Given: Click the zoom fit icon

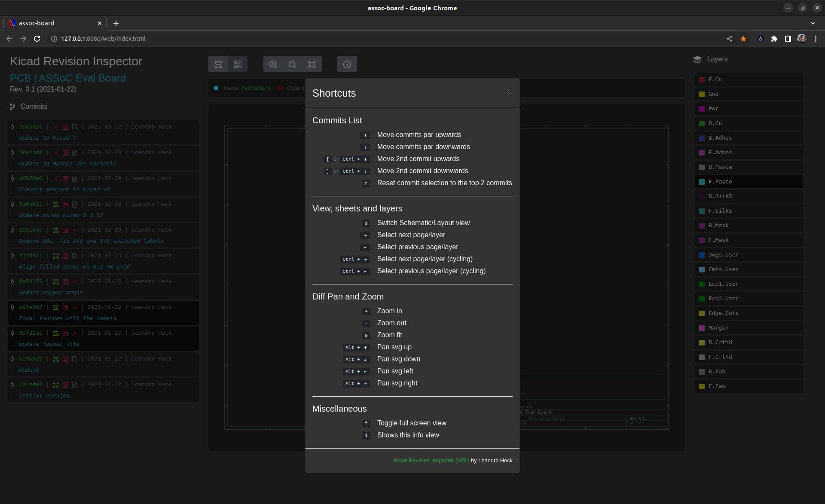Looking at the screenshot, I should pos(312,64).
